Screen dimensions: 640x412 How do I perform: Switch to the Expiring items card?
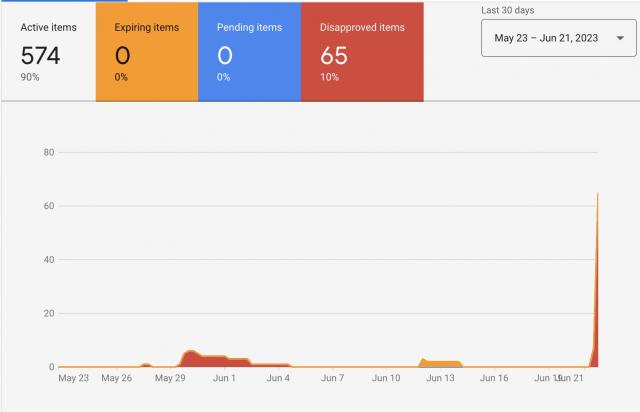(146, 50)
